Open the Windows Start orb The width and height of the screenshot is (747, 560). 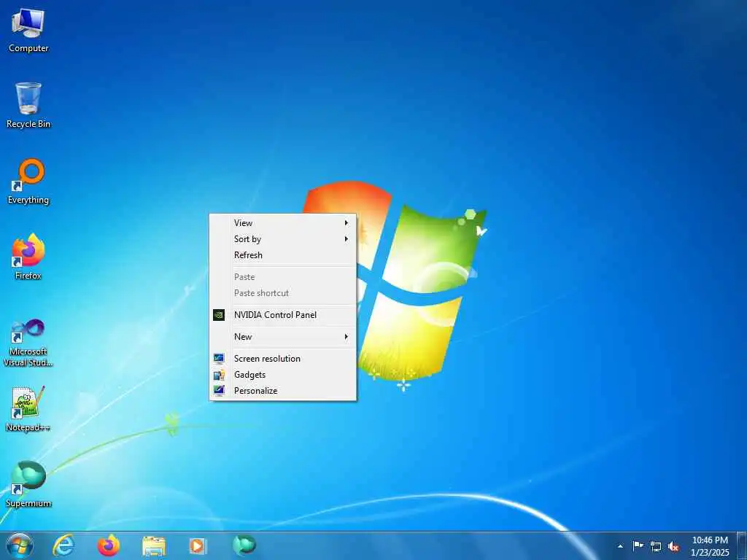pyautogui.click(x=20, y=545)
